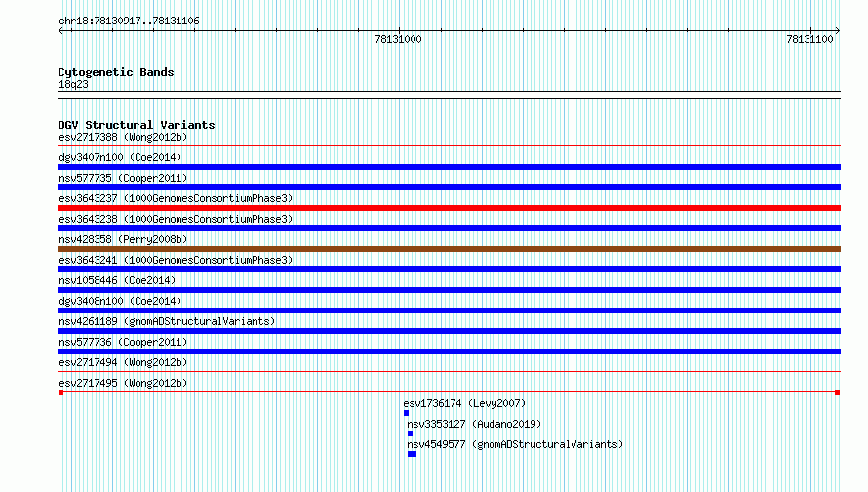The width and height of the screenshot is (868, 492).
Task: Open esv3643237 (1000GenomesConsortiumPhase3) label
Action: click(x=176, y=198)
